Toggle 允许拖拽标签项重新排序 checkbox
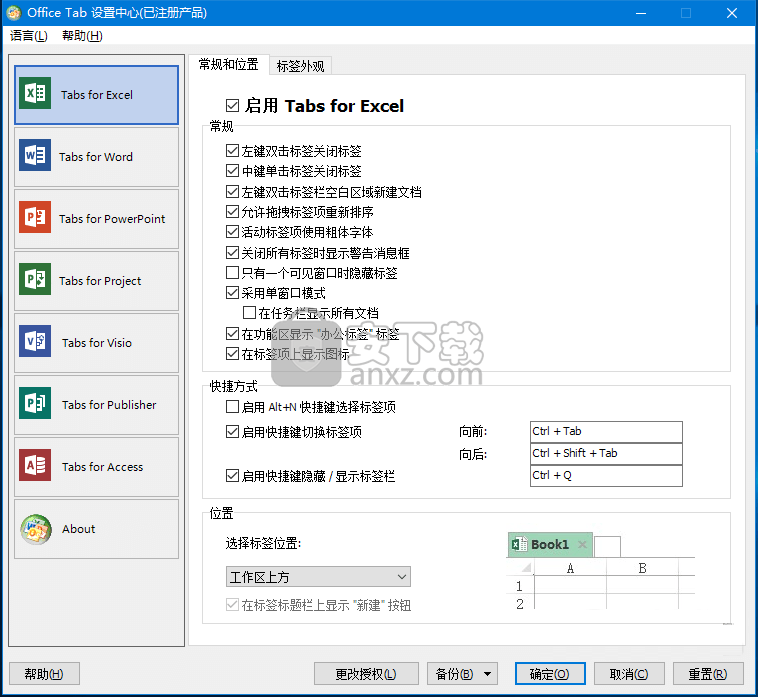 (233, 212)
